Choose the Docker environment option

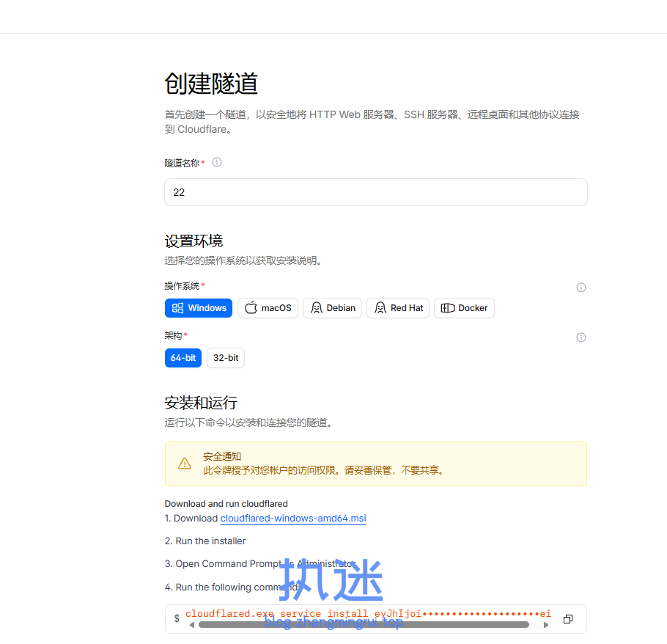[x=464, y=308]
